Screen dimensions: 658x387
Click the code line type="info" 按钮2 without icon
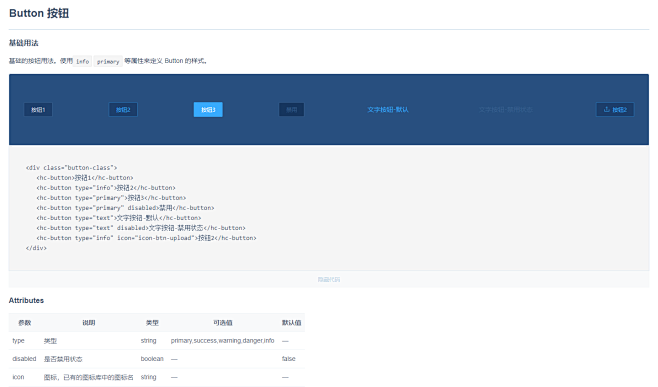click(x=106, y=188)
